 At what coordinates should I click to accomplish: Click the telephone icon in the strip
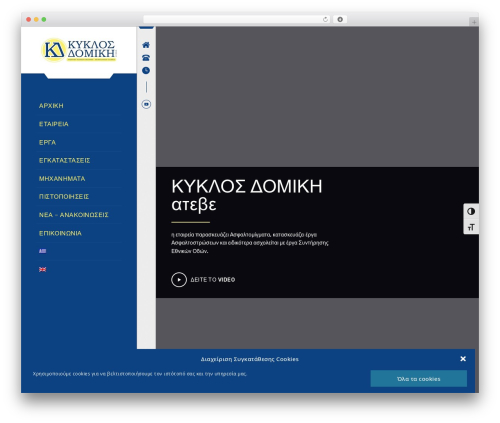[146, 58]
